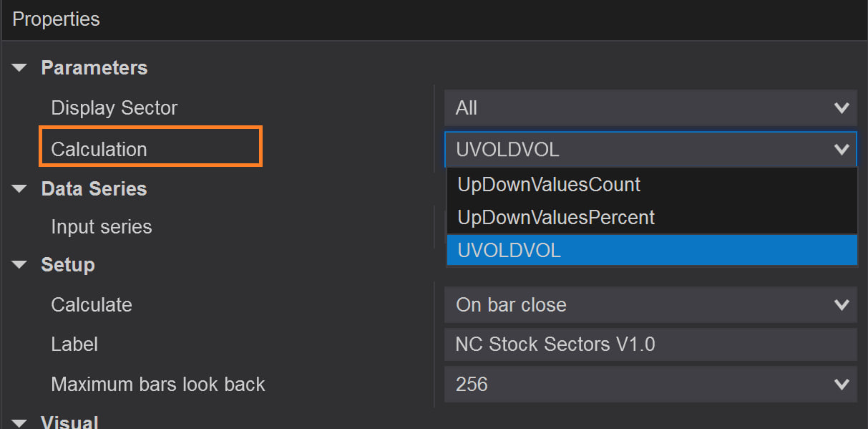Open the Calculate dropdown set to On bar close
The width and height of the screenshot is (868, 429).
pyautogui.click(x=650, y=305)
